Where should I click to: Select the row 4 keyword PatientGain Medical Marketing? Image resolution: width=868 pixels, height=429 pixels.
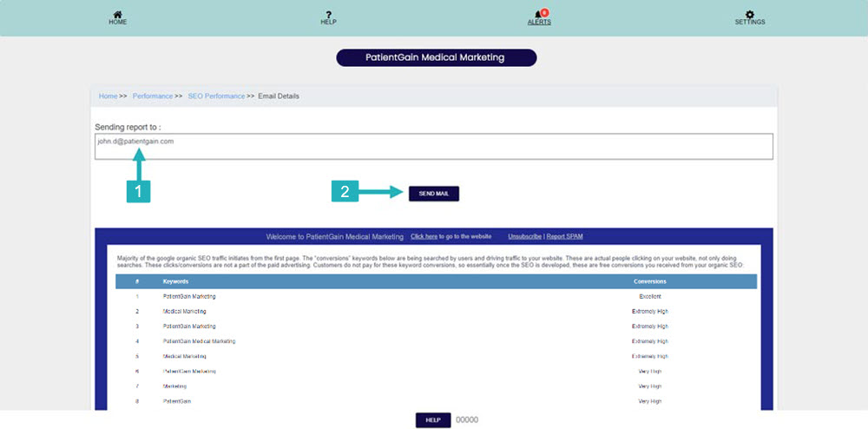[x=200, y=341]
